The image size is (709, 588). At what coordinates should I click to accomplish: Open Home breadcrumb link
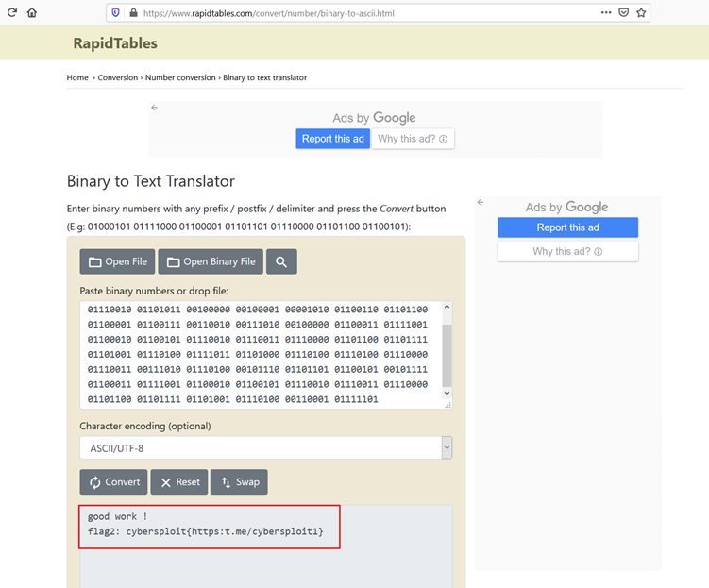point(77,77)
